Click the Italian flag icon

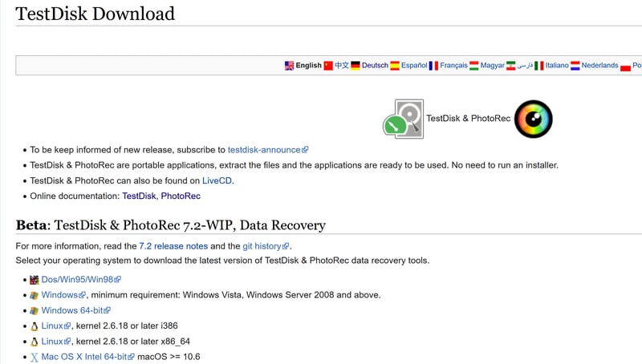pos(538,66)
